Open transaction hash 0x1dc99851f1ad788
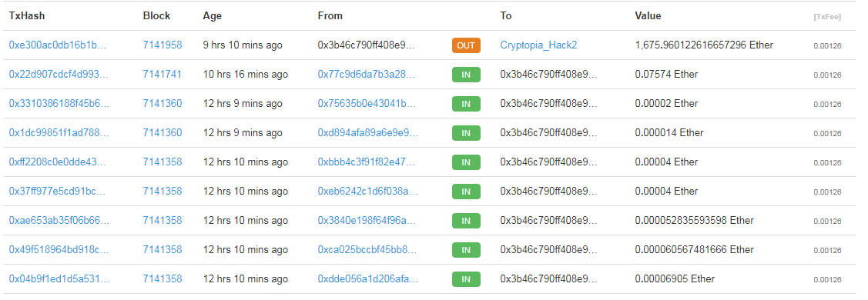This screenshot has width=868, height=300. coord(59,133)
